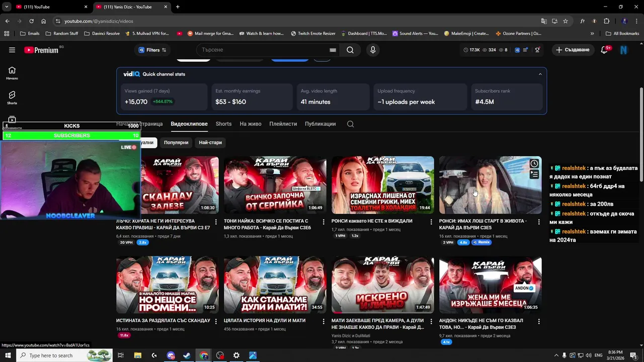Open options for МАТИ ЗАЕКВАШЕ video
The image size is (644, 362).
pyautogui.click(x=431, y=321)
